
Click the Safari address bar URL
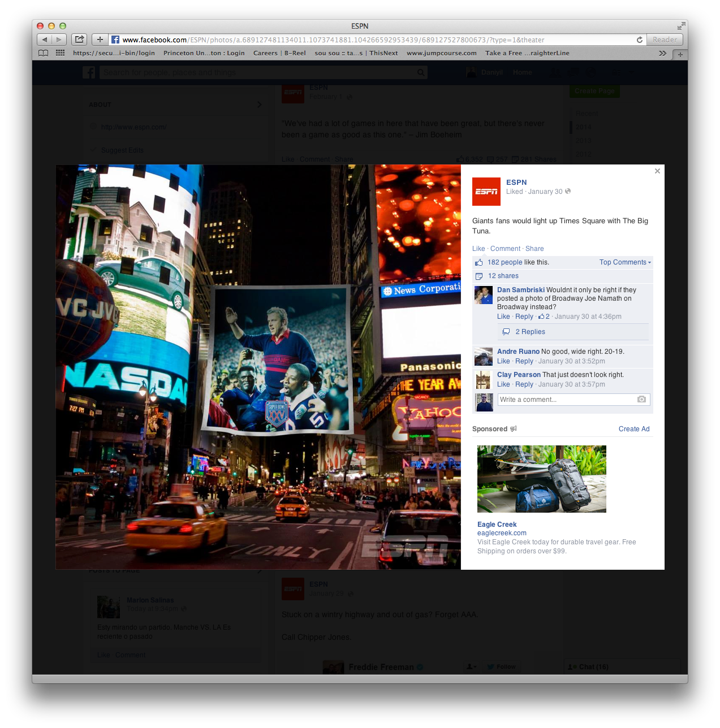click(x=334, y=40)
